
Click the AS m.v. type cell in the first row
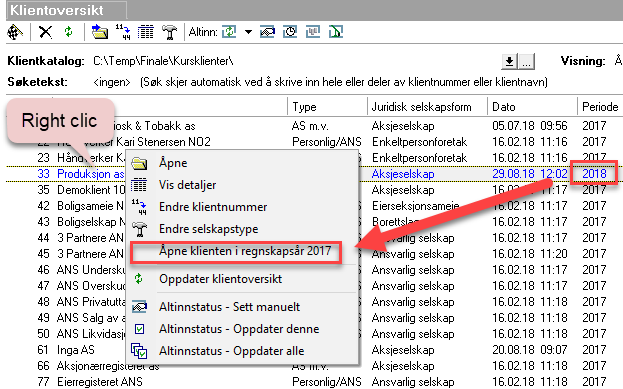click(x=310, y=126)
